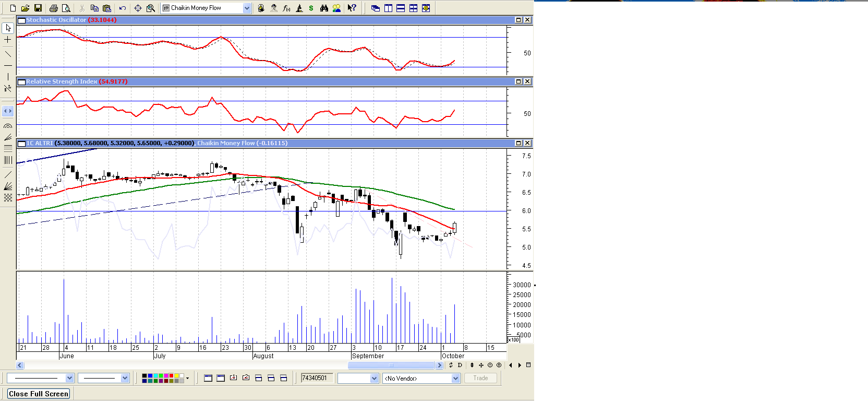868x401 pixels.
Task: Select the horizontal retracement lines tool
Action: coord(8,148)
